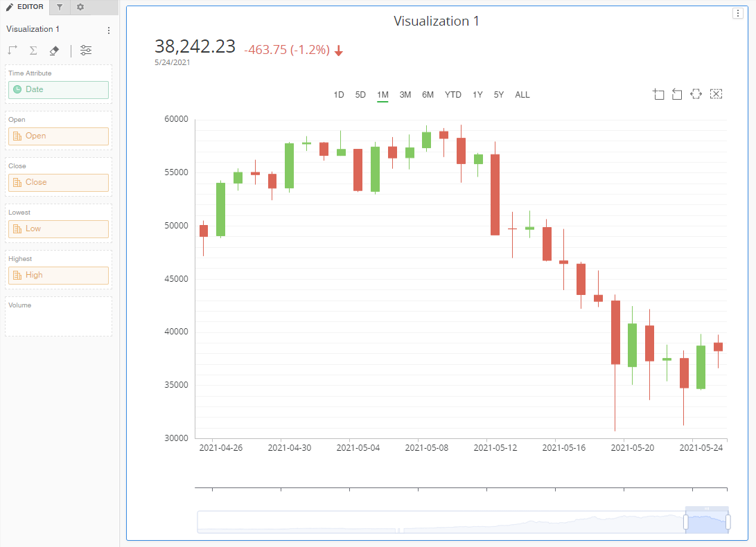The height and width of the screenshot is (547, 756).
Task: Open the Filter panel tab
Action: click(60, 7)
